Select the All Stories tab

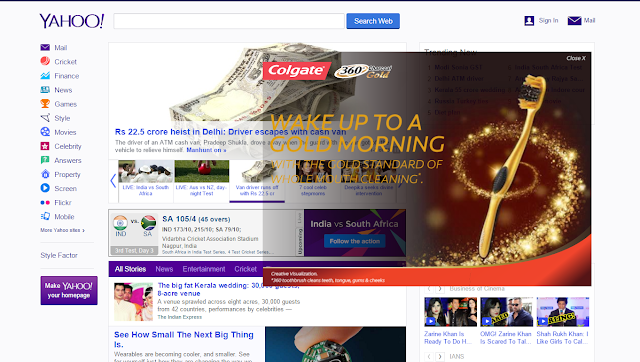[130, 269]
